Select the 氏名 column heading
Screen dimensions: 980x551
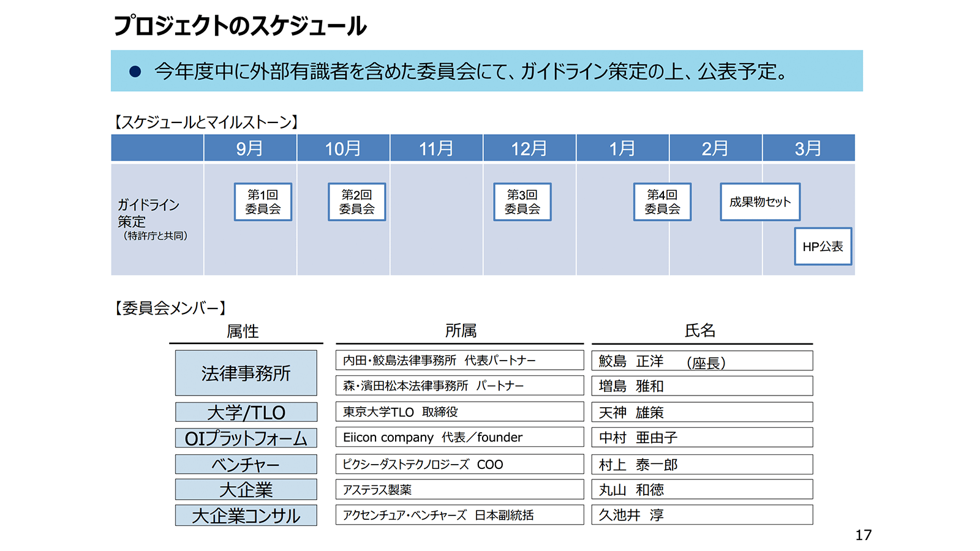pos(700,331)
